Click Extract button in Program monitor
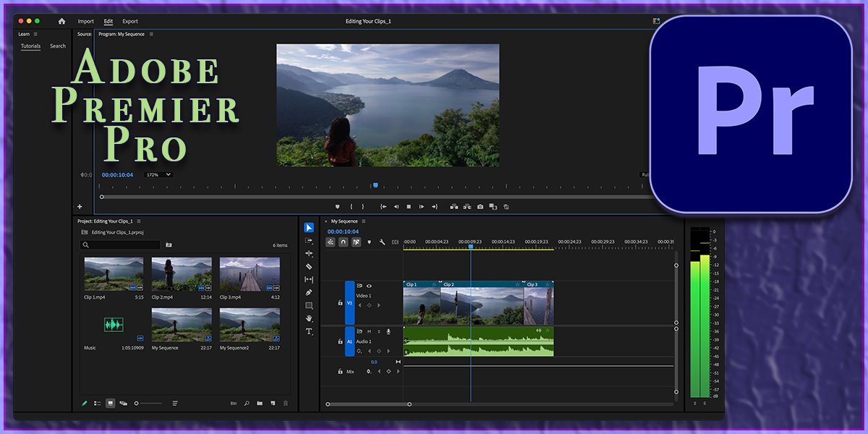868x434 pixels. tap(467, 207)
